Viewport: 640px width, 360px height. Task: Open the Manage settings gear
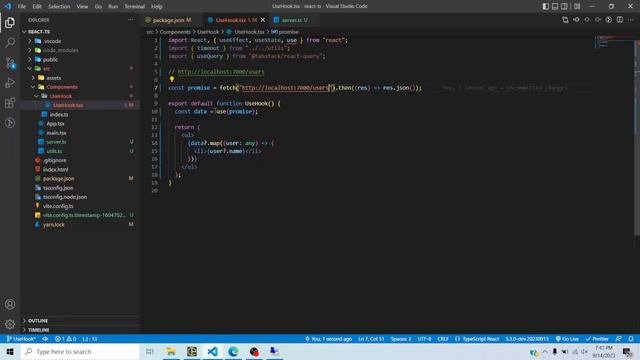(10, 324)
